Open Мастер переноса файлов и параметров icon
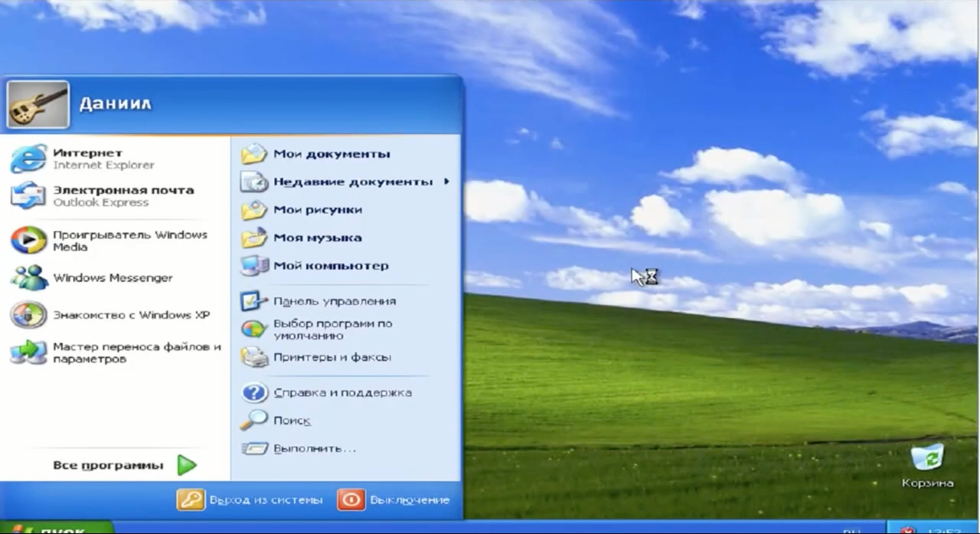This screenshot has height=534, width=980. [x=28, y=352]
